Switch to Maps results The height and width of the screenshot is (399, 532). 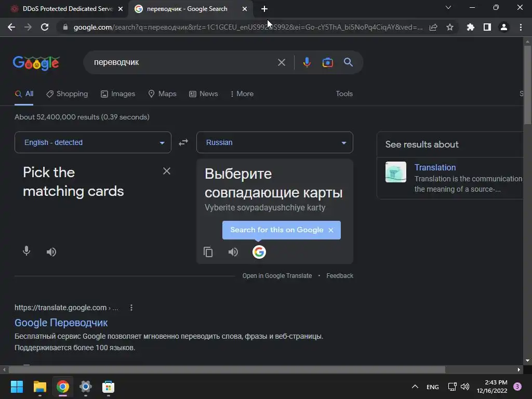click(x=162, y=94)
